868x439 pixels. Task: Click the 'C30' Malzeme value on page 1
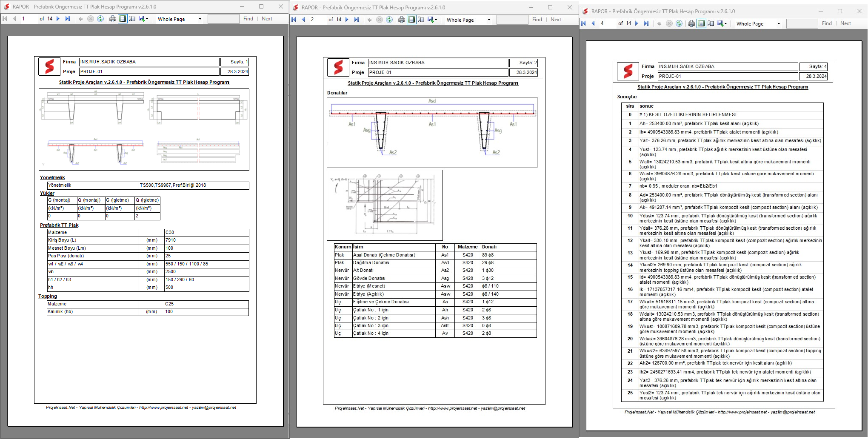tap(206, 233)
